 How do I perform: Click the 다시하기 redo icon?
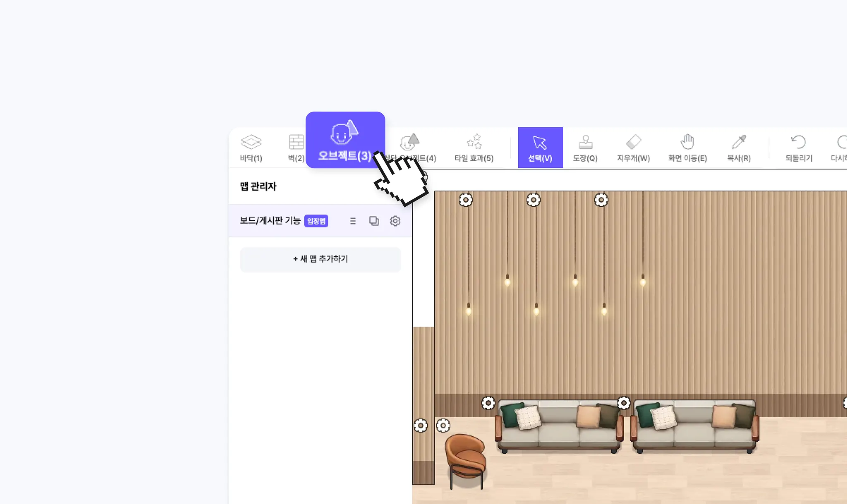840,148
